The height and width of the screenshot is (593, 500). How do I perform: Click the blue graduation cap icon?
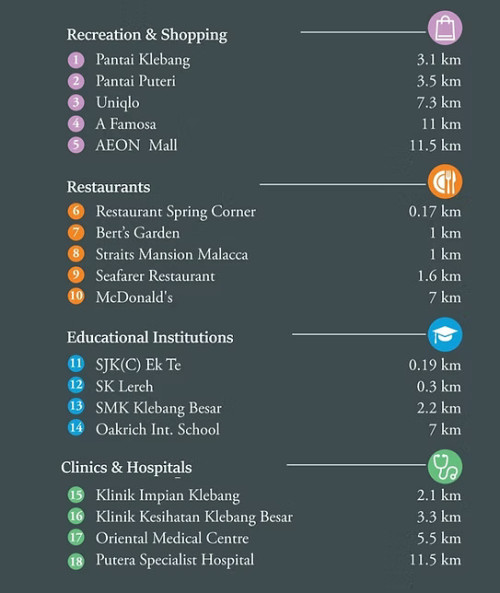click(445, 335)
